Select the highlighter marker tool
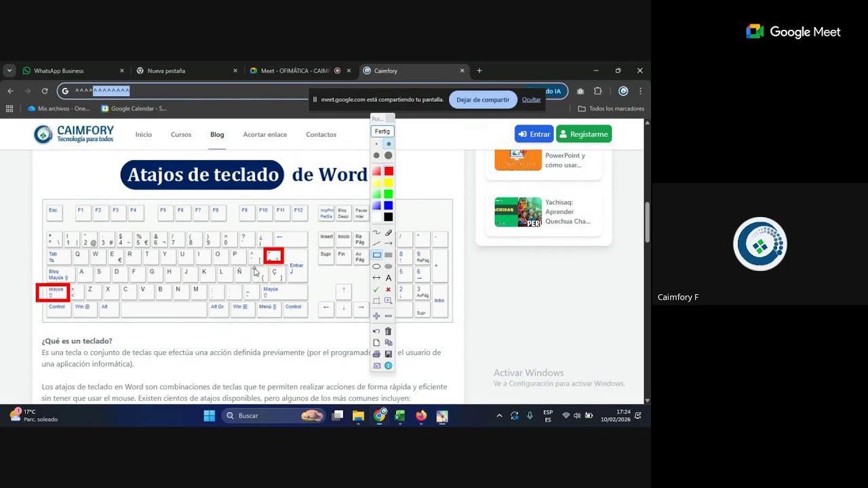 click(389, 232)
